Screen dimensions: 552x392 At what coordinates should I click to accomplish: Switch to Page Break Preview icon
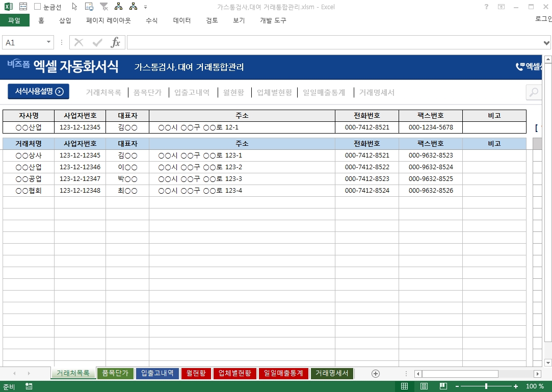[443, 386]
